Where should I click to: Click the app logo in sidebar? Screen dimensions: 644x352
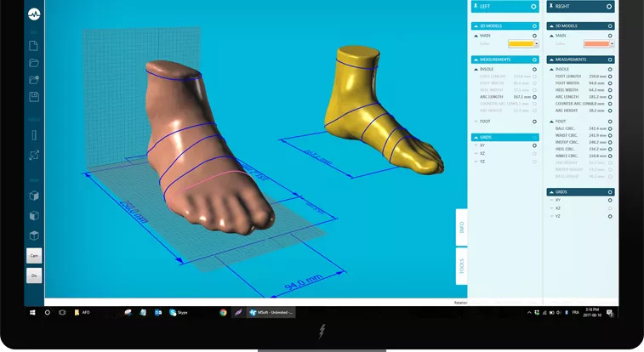[34, 14]
